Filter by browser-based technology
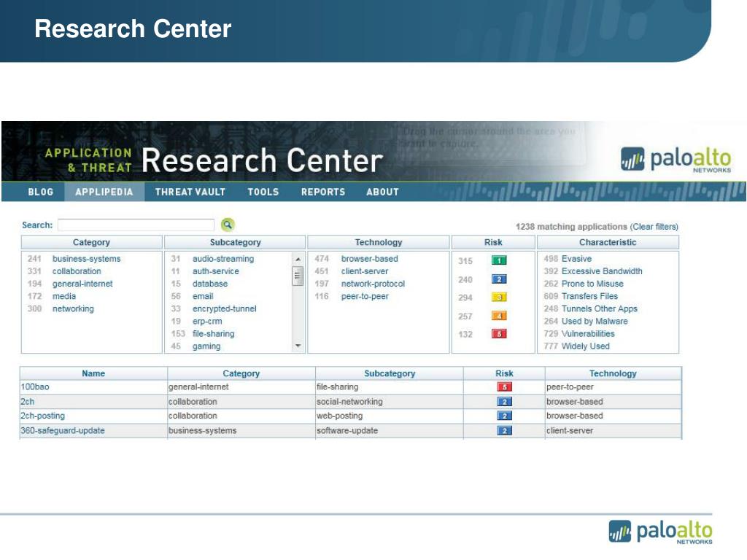Image resolution: width=747 pixels, height=560 pixels. pos(369,259)
